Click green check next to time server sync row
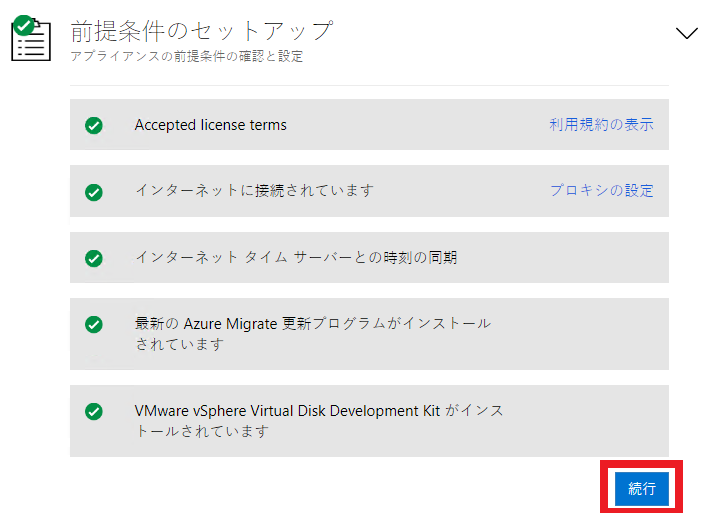709x513 pixels. [x=94, y=258]
